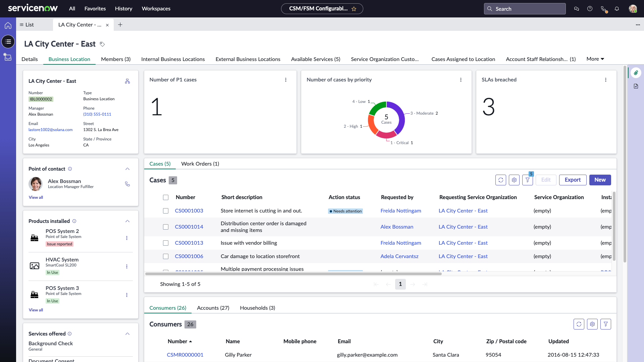Favorite the CSM/FSM Configurable workspace star
The image size is (644, 362).
[x=354, y=9]
